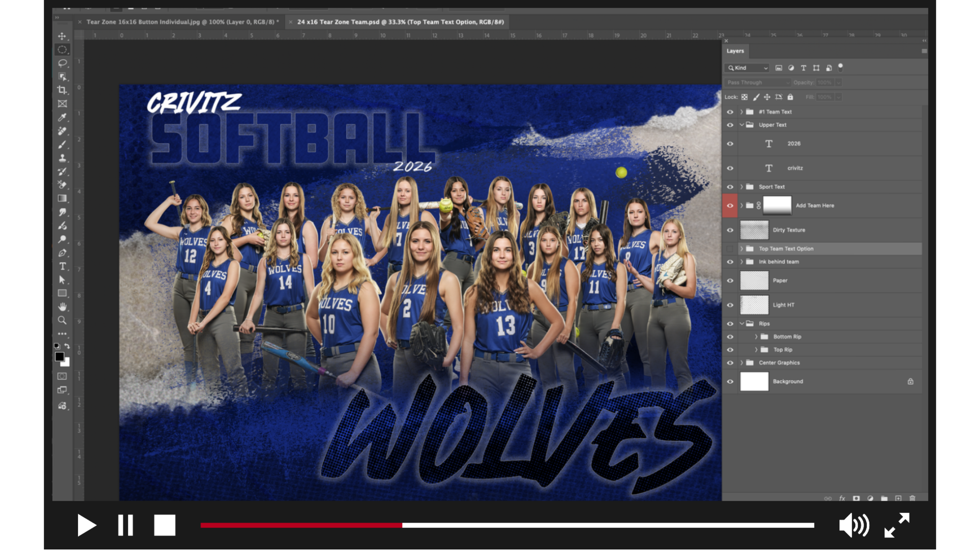Hide the Background layer
The width and height of the screenshot is (980, 551).
pyautogui.click(x=730, y=381)
